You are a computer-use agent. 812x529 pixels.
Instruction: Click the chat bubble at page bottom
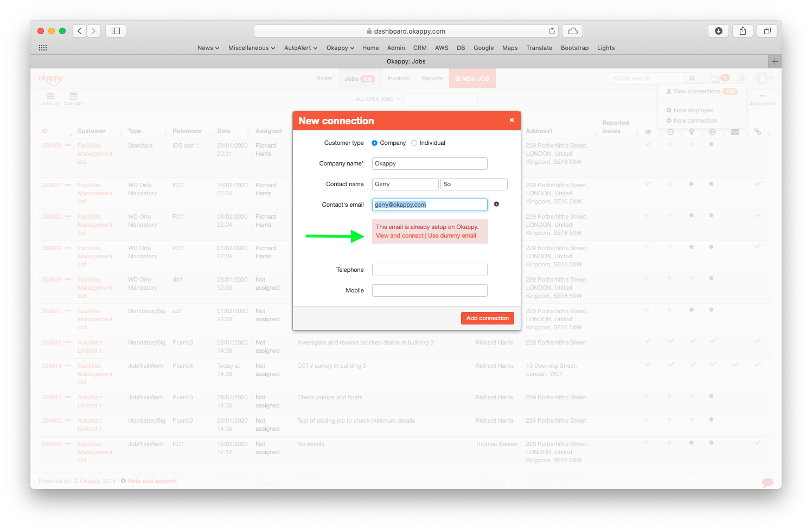[768, 482]
